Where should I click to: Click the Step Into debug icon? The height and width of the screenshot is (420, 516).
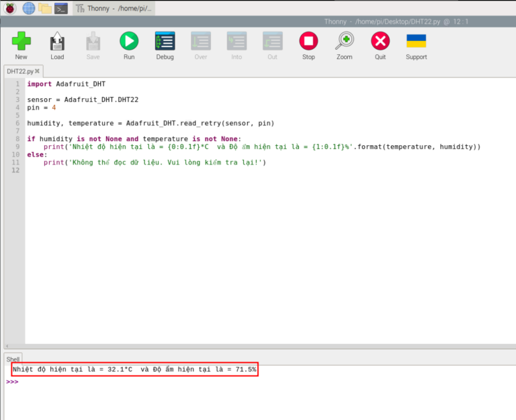[x=236, y=42]
